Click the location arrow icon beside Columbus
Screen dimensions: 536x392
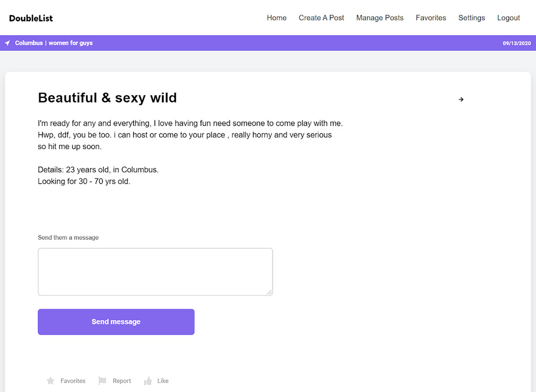coord(7,43)
